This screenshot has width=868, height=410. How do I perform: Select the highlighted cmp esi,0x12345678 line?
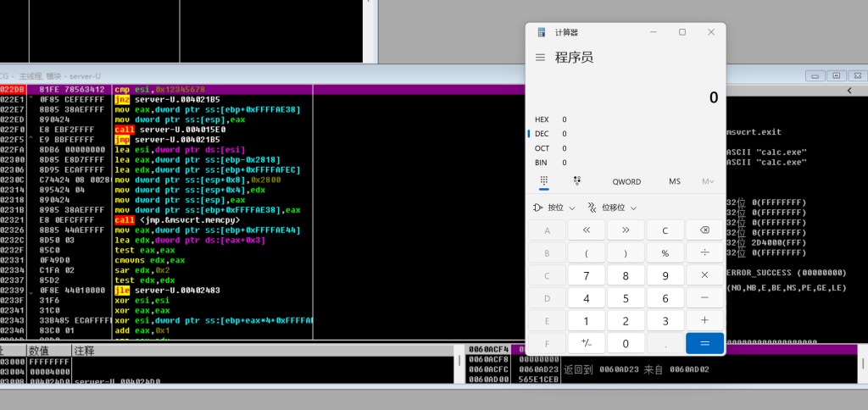[159, 89]
